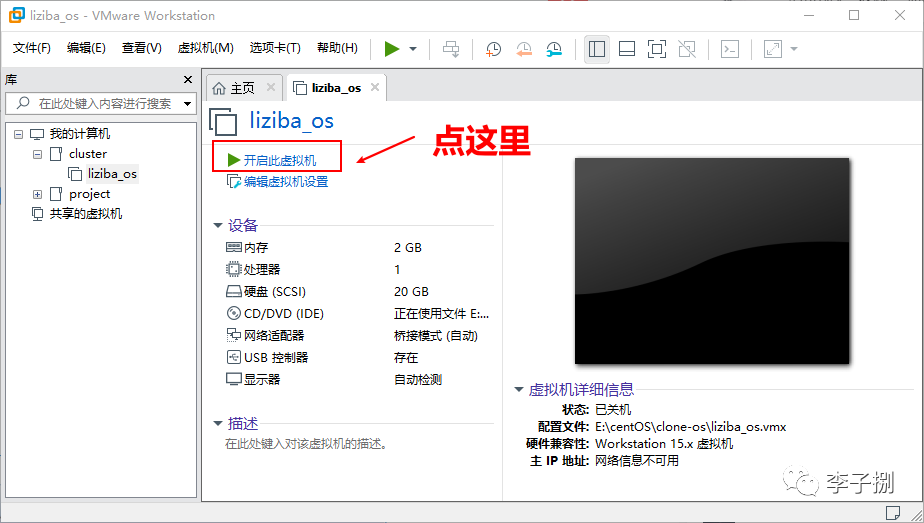924x523 pixels.
Task: Select the project folder in tree
Action: 90,194
